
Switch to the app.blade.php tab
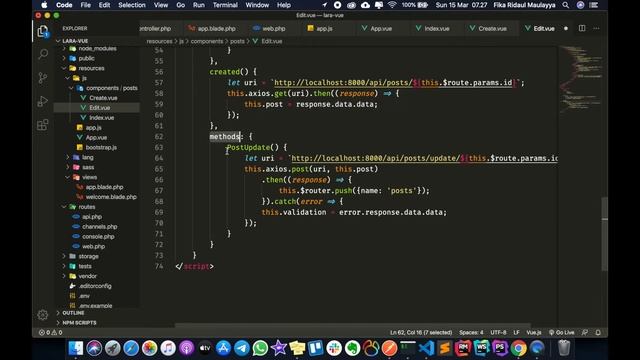pyautogui.click(x=216, y=29)
